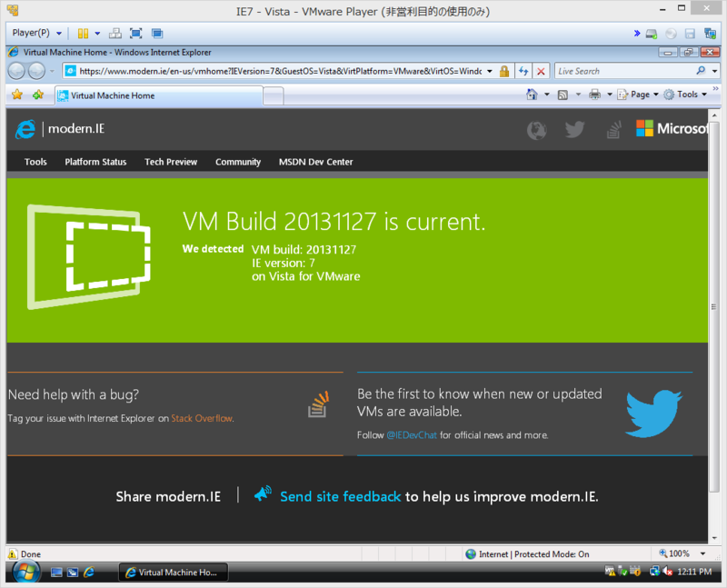Open Community in site navigation

pos(238,162)
